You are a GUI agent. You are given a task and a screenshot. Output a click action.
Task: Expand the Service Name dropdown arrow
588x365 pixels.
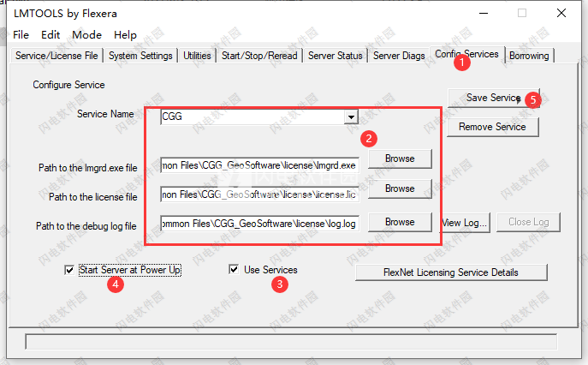[350, 117]
